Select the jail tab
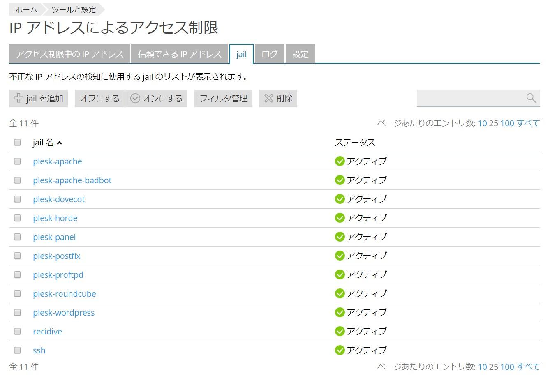 [241, 54]
